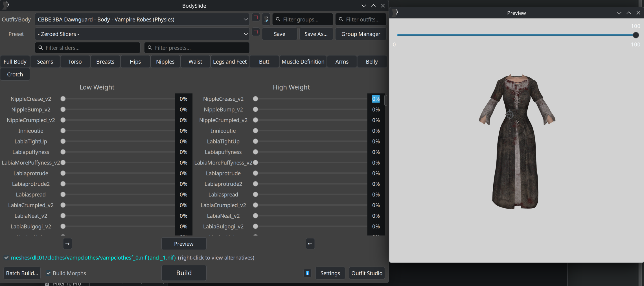Expand the Preset dropdown showing Zeroed Sliders
Image resolution: width=644 pixels, height=286 pixels.
(x=246, y=34)
